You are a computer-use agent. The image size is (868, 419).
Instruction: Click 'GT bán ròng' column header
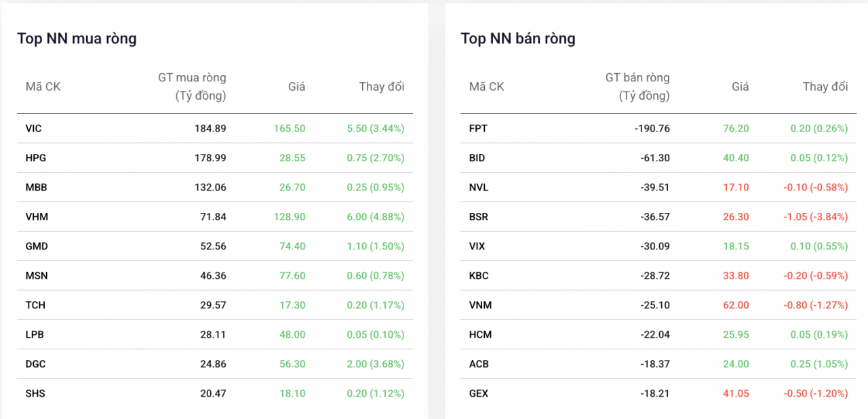pyautogui.click(x=637, y=87)
